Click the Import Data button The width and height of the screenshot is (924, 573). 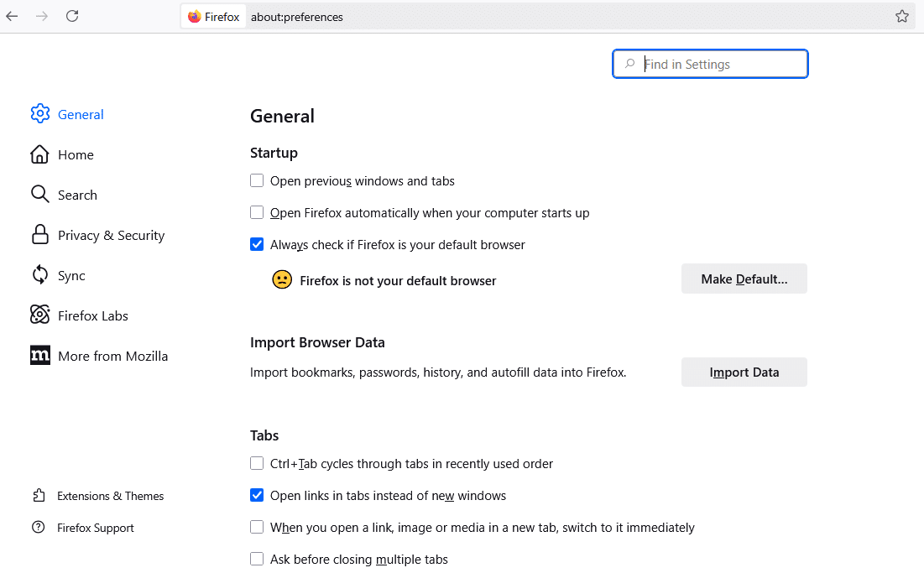pos(744,372)
